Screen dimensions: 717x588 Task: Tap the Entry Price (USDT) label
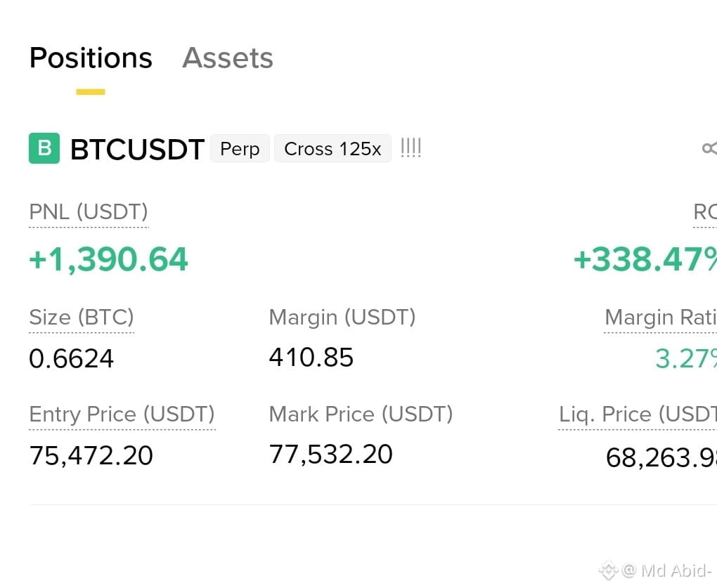point(122,414)
